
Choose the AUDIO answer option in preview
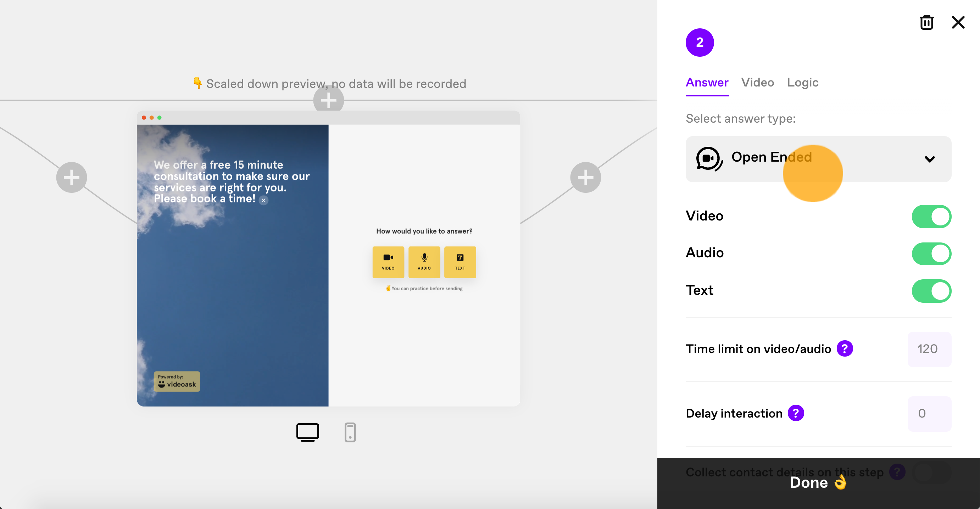click(424, 262)
